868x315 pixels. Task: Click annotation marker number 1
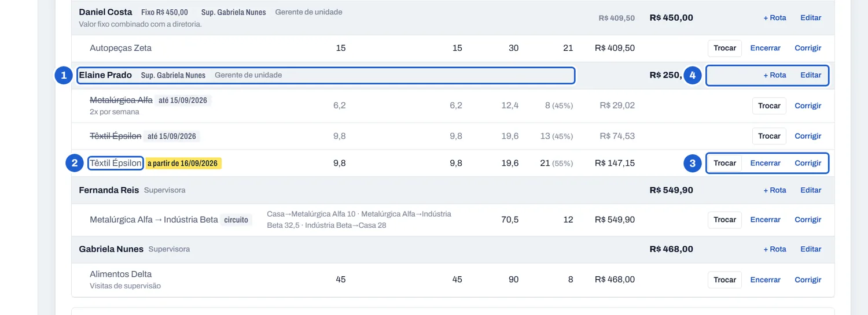[x=64, y=75]
